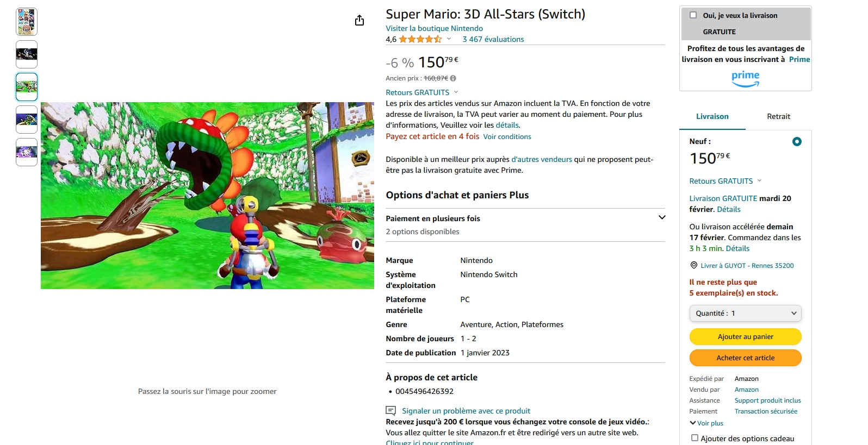Click the star rating icons
868x445 pixels.
420,39
